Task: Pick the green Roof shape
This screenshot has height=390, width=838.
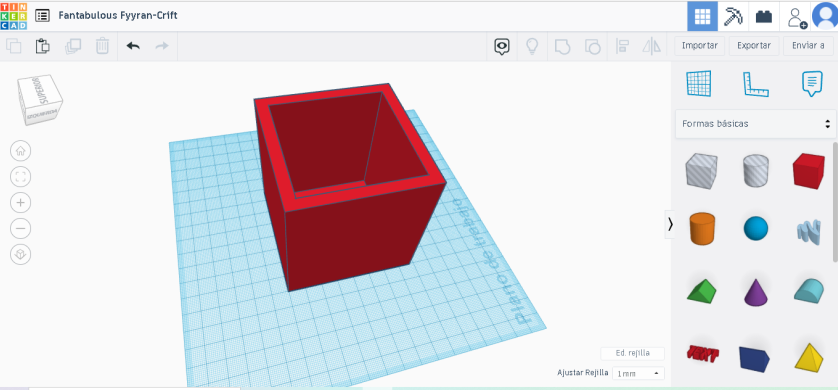Action: pyautogui.click(x=702, y=291)
